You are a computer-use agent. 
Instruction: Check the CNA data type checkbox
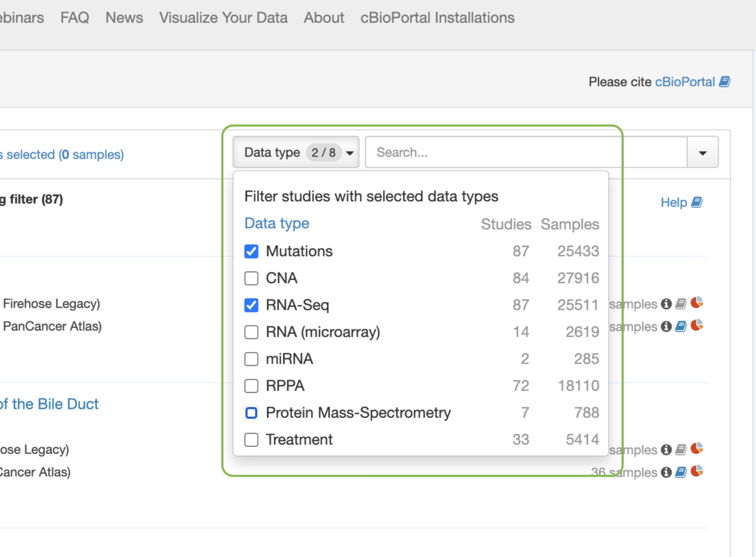[251, 278]
